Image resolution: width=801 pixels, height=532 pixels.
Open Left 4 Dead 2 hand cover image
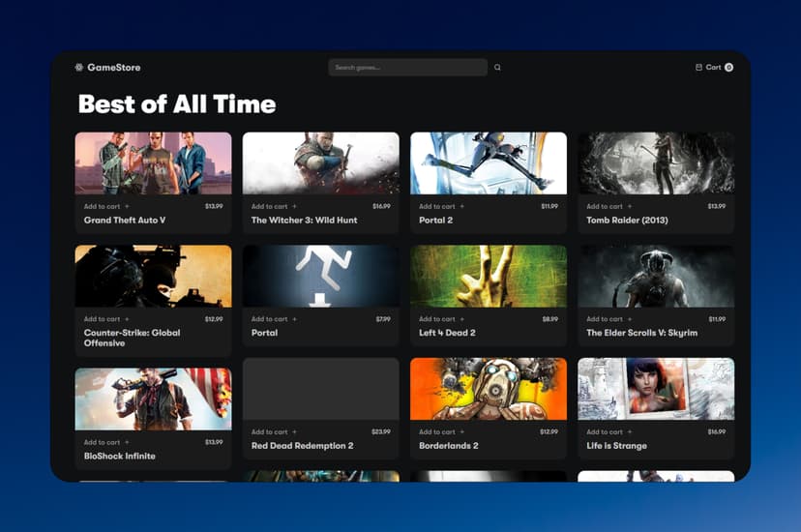click(x=489, y=277)
